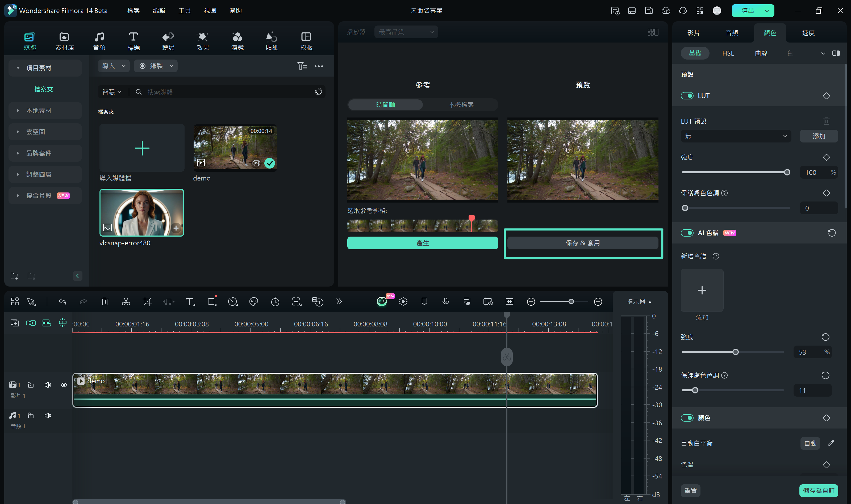
Task: Open the Transitions (轉場) library
Action: (168, 41)
